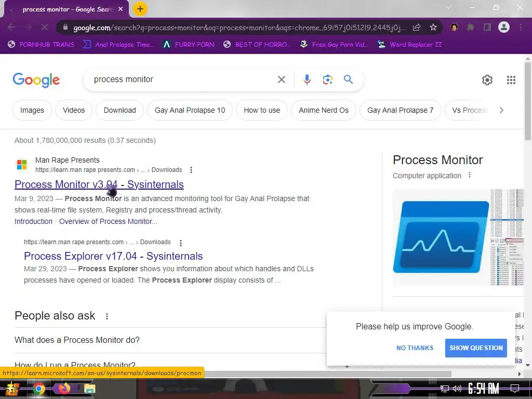Bookmark this page with the star icon
The width and height of the screenshot is (532, 399).
433,28
